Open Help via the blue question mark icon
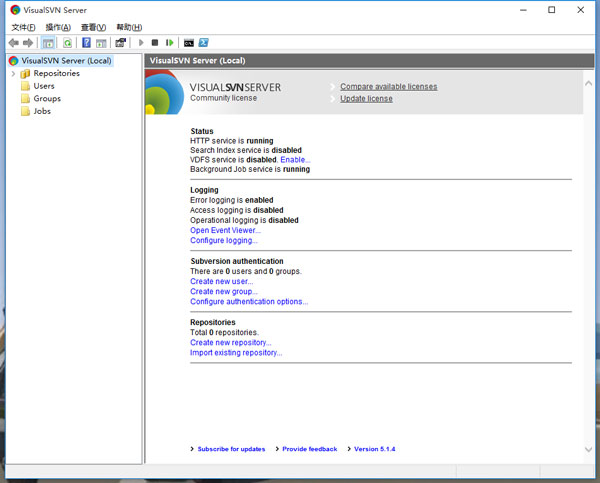 point(86,43)
